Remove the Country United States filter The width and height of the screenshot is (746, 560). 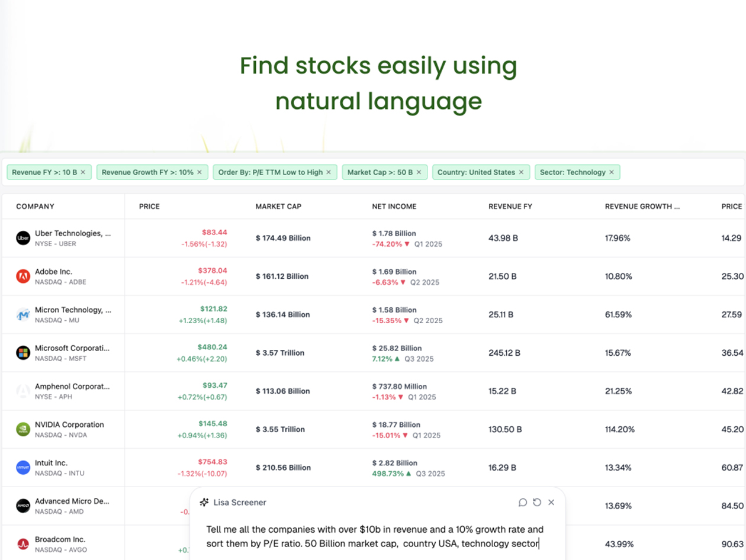(521, 172)
